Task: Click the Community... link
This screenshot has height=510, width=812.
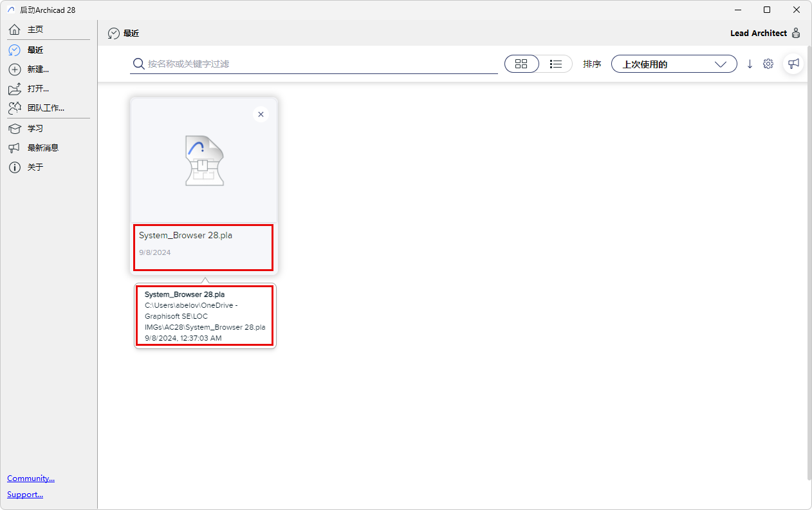Action: coord(31,478)
